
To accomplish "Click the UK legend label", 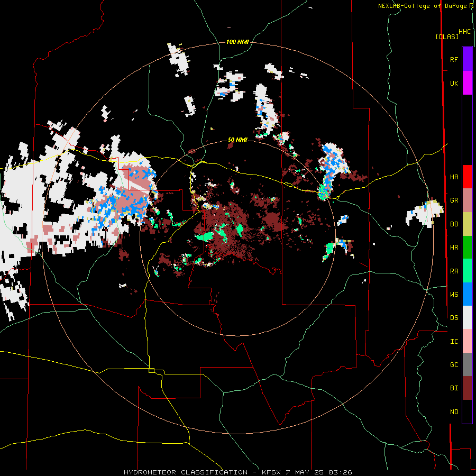I will tap(454, 83).
